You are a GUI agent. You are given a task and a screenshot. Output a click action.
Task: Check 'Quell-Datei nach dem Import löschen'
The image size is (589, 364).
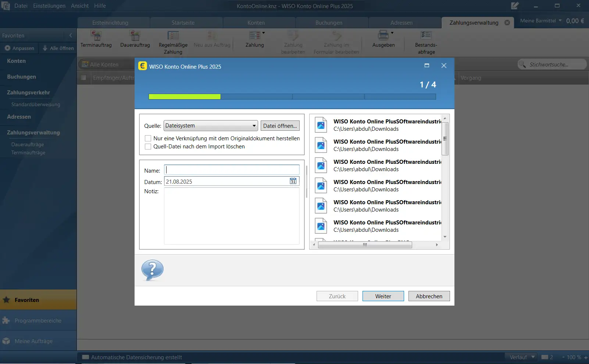(x=148, y=147)
